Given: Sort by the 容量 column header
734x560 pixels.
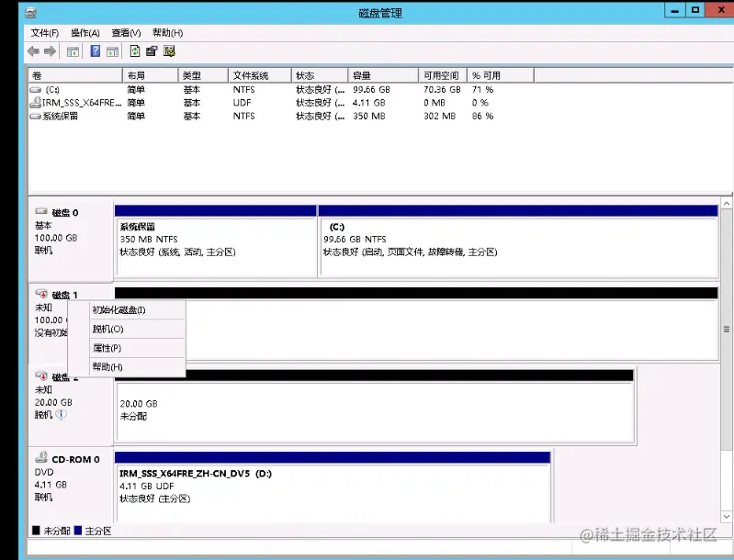Looking at the screenshot, I should pyautogui.click(x=383, y=75).
